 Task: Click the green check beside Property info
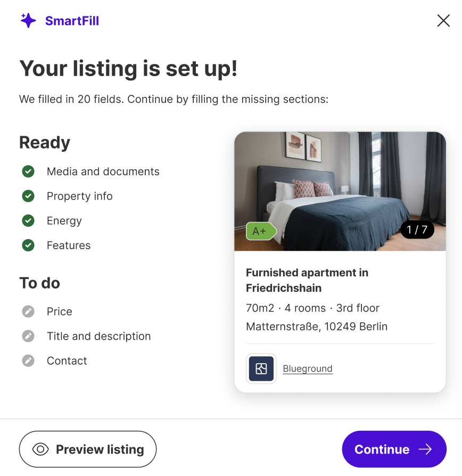click(x=28, y=196)
